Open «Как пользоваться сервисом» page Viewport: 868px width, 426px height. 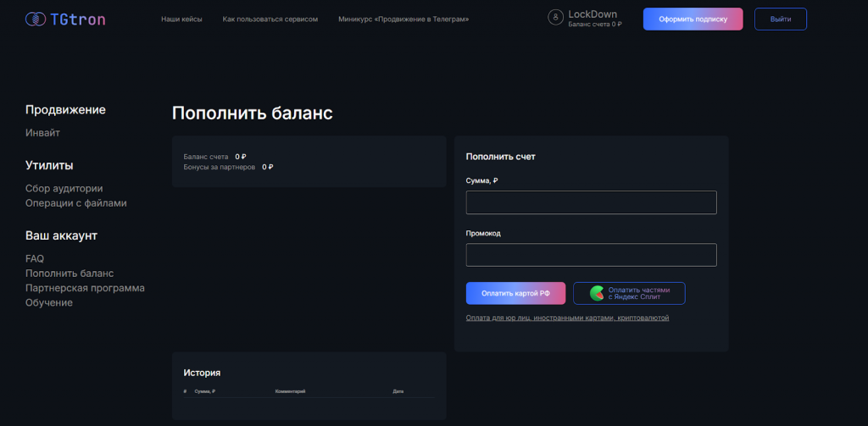coord(270,19)
